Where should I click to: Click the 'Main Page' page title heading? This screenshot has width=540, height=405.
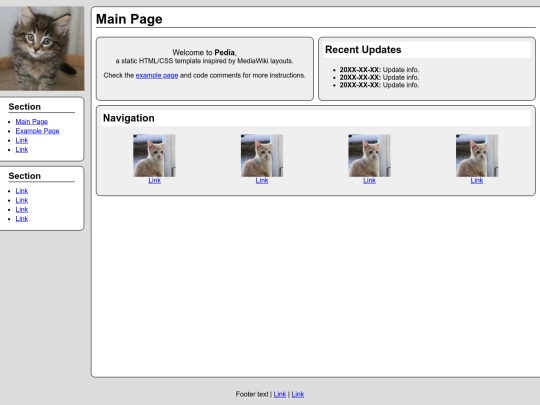[x=129, y=19]
